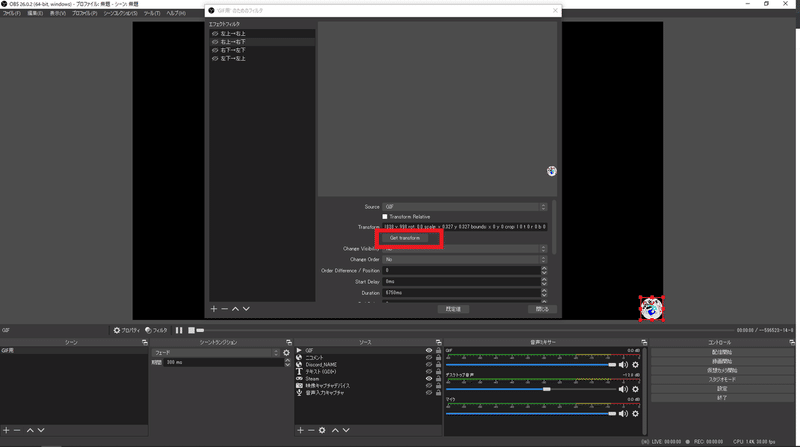This screenshot has width=800, height=447.
Task: Open the Source dropdown showing GIF
Action: tap(465, 207)
